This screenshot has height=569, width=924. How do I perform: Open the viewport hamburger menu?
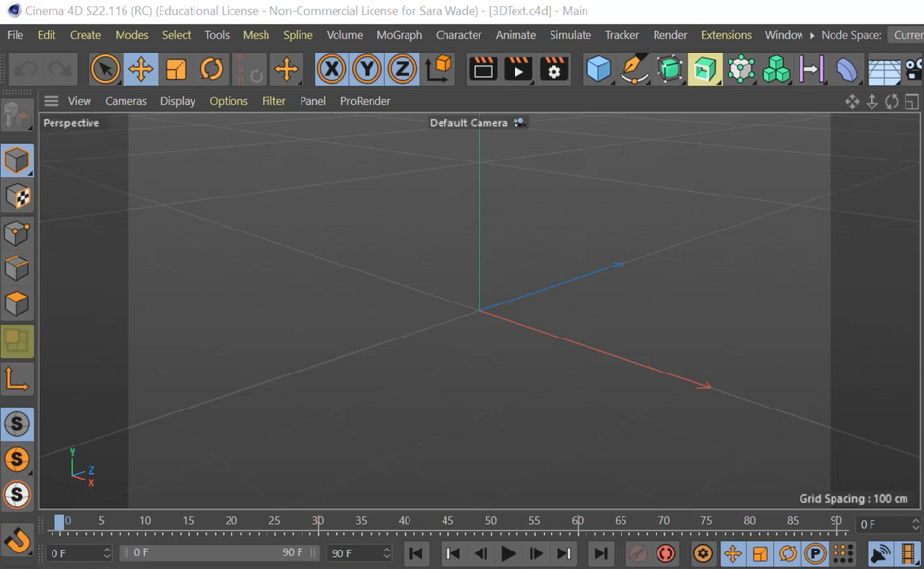(51, 101)
